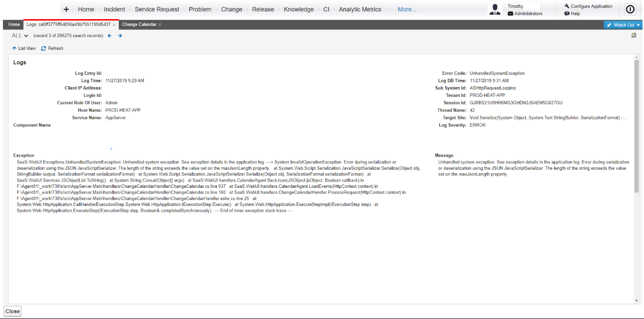The height and width of the screenshot is (319, 644).
Task: Expand the More... navigation menu
Action: point(408,9)
